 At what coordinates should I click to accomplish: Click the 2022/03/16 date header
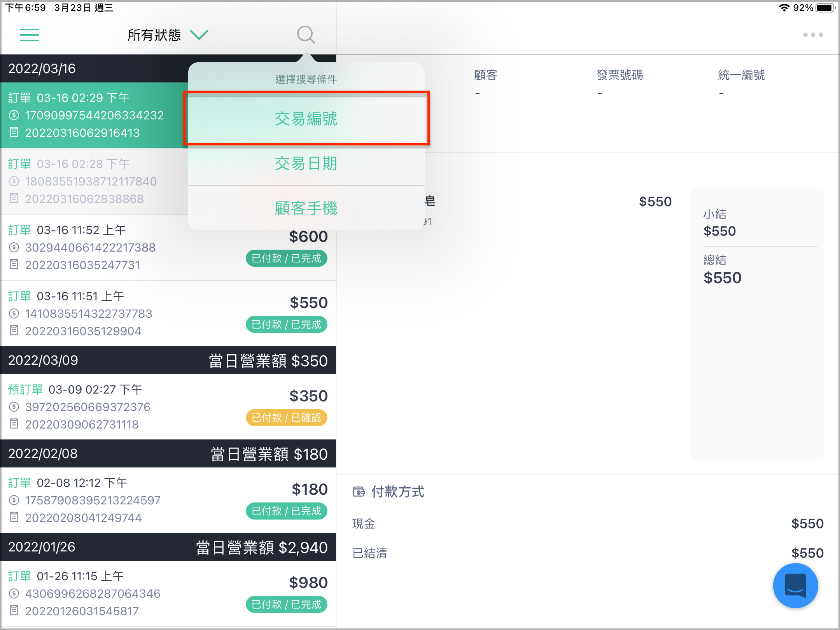click(x=94, y=68)
